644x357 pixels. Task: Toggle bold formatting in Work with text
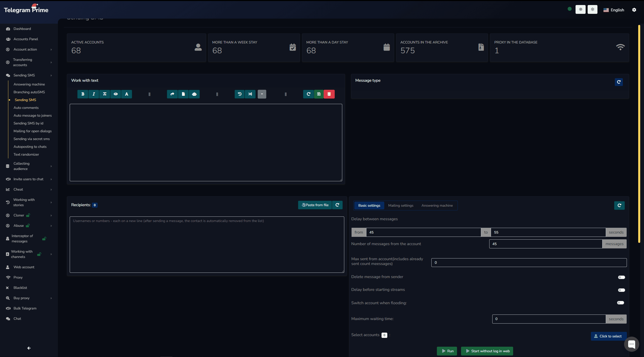[x=83, y=94]
